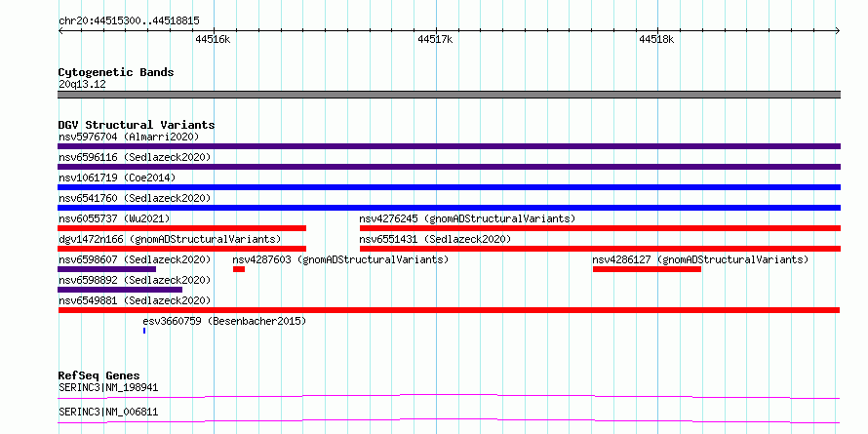Click the nsv4286127 (gnomADStructuralVariants) label
Image resolution: width=868 pixels, height=434 pixels.
pyautogui.click(x=700, y=259)
